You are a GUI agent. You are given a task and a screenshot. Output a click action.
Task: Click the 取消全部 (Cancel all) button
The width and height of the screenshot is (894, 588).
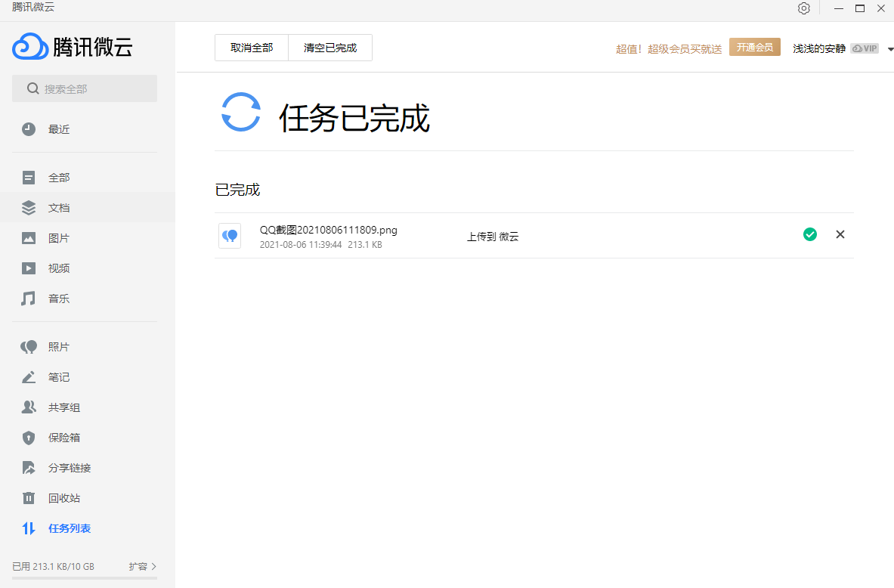pos(251,47)
